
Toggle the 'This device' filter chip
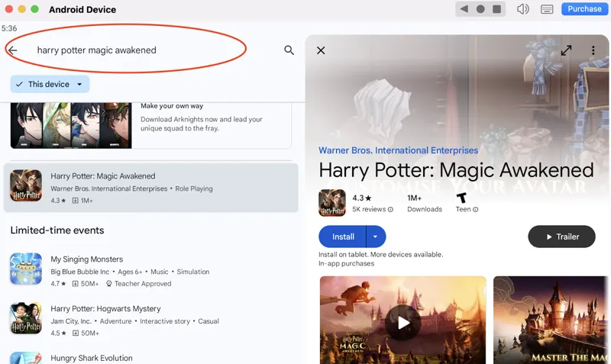[x=50, y=84]
